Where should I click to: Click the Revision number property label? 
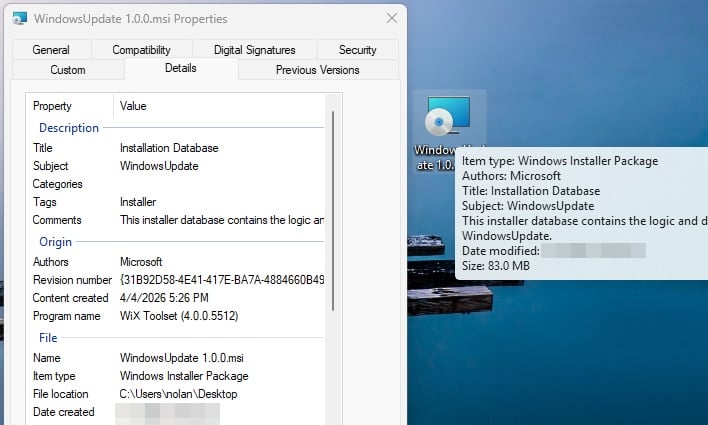click(72, 280)
